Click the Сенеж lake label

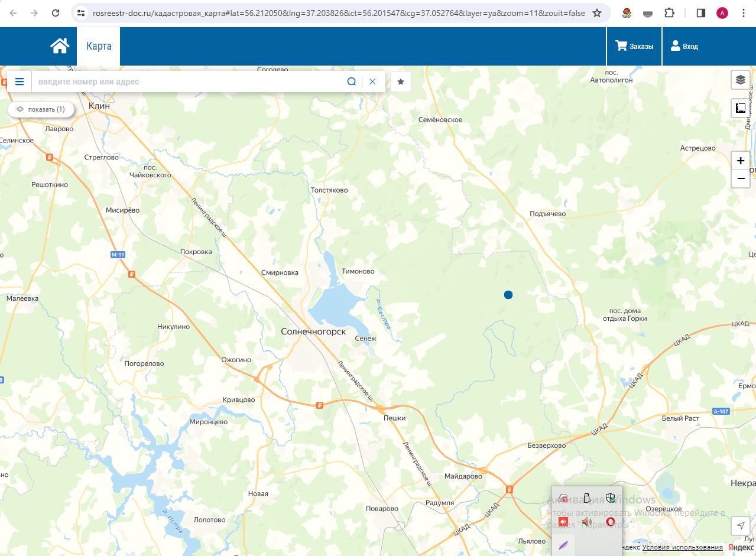coord(366,338)
